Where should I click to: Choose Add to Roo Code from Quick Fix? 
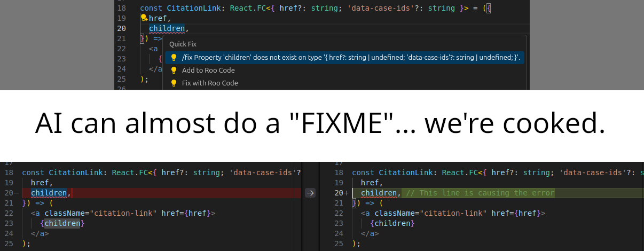click(x=208, y=70)
